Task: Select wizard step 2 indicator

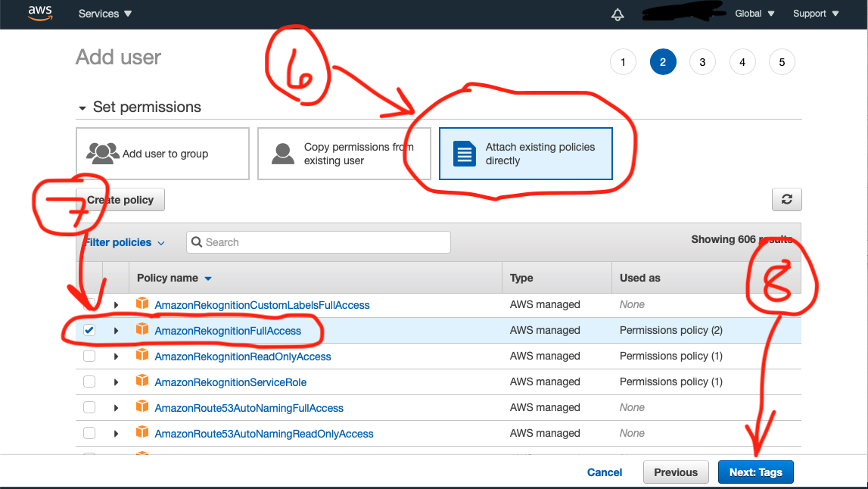Action: point(663,62)
